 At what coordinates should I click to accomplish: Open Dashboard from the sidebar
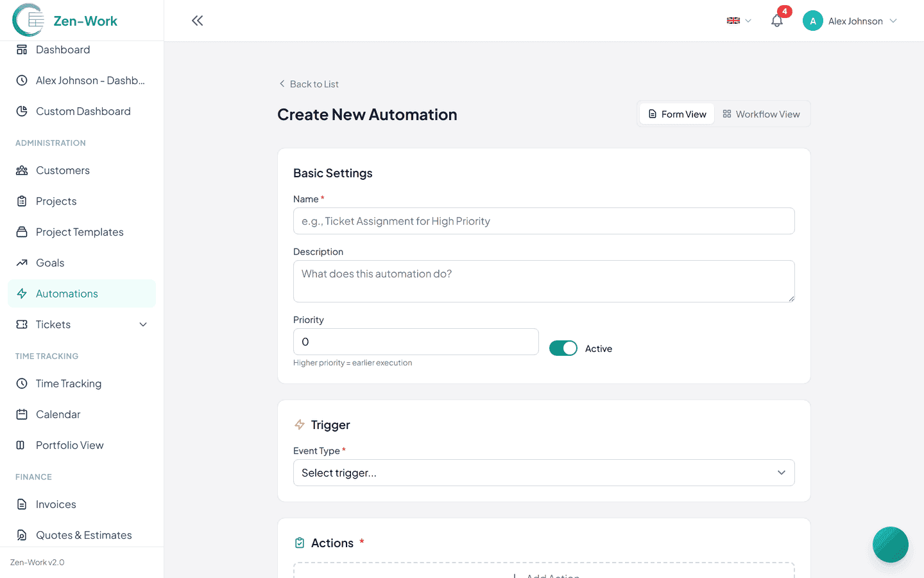click(81, 49)
